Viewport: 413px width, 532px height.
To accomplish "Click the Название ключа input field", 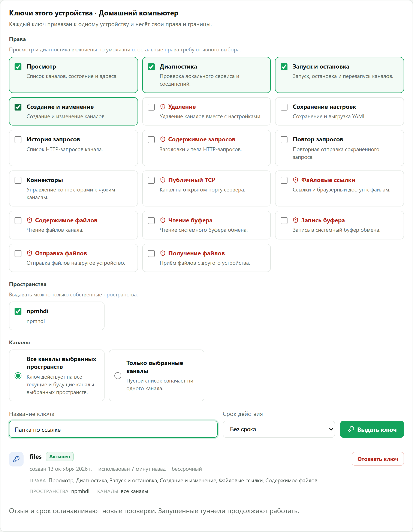I will point(113,429).
